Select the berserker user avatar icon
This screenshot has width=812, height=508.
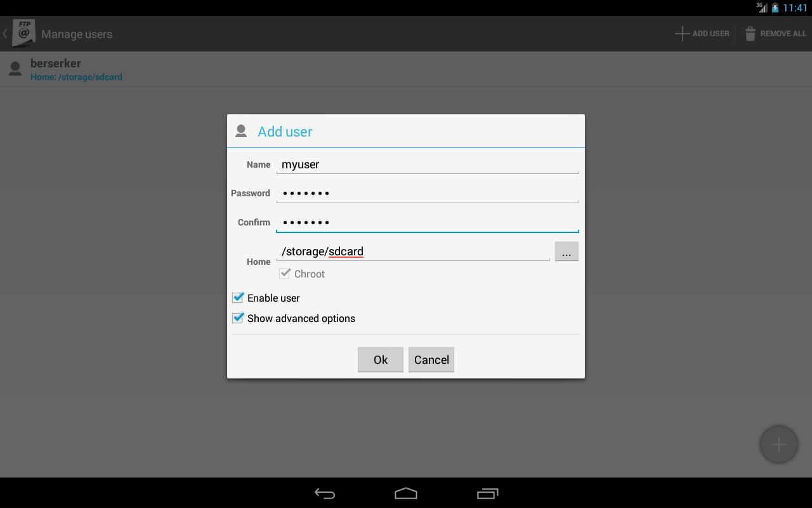pyautogui.click(x=15, y=69)
